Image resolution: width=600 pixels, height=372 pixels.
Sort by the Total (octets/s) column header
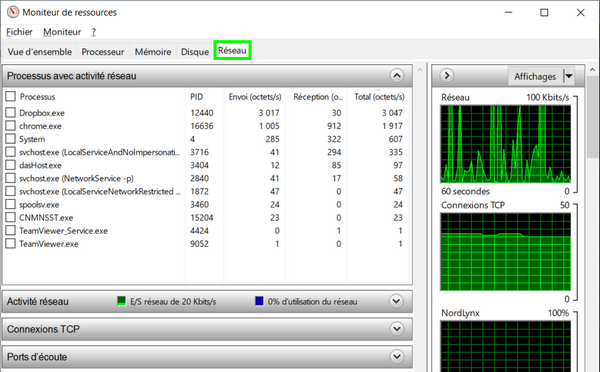pyautogui.click(x=379, y=97)
